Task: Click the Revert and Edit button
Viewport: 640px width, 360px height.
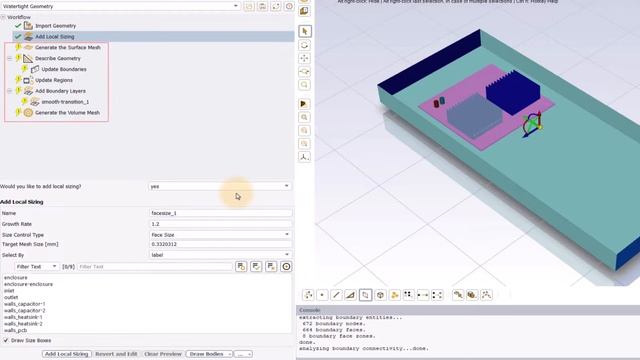Action: [116, 354]
